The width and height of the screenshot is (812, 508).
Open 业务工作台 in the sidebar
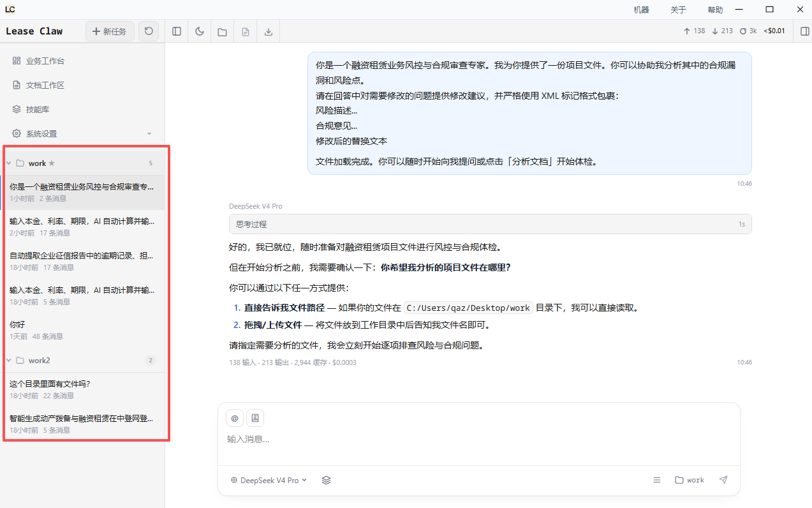click(82, 61)
